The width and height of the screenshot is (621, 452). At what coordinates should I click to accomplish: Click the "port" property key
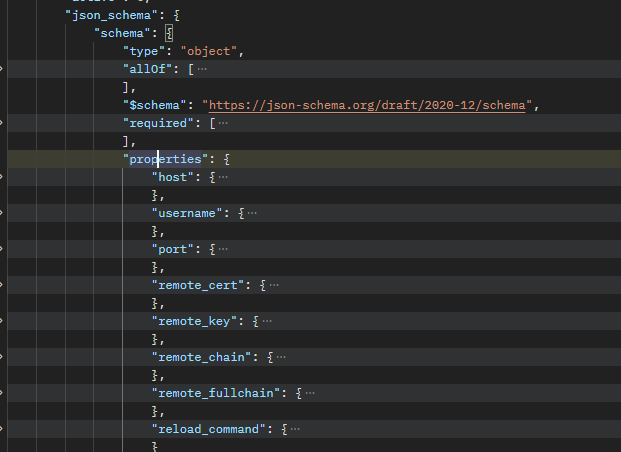173,249
